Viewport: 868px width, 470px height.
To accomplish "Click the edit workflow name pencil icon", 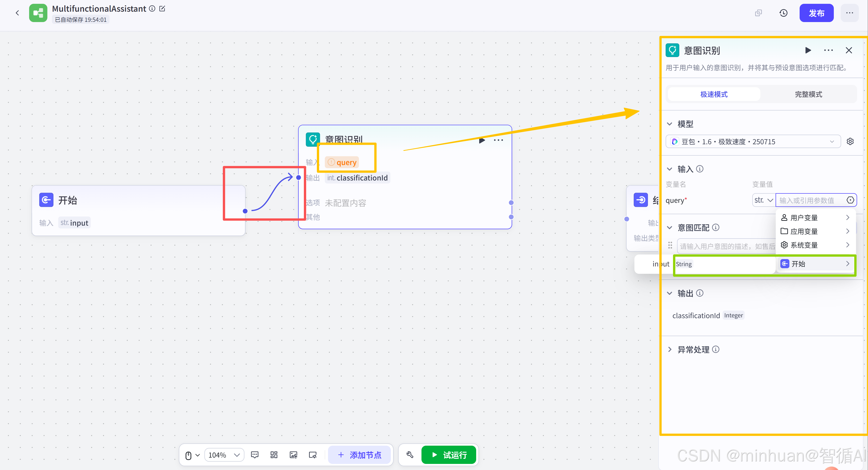I will click(162, 9).
